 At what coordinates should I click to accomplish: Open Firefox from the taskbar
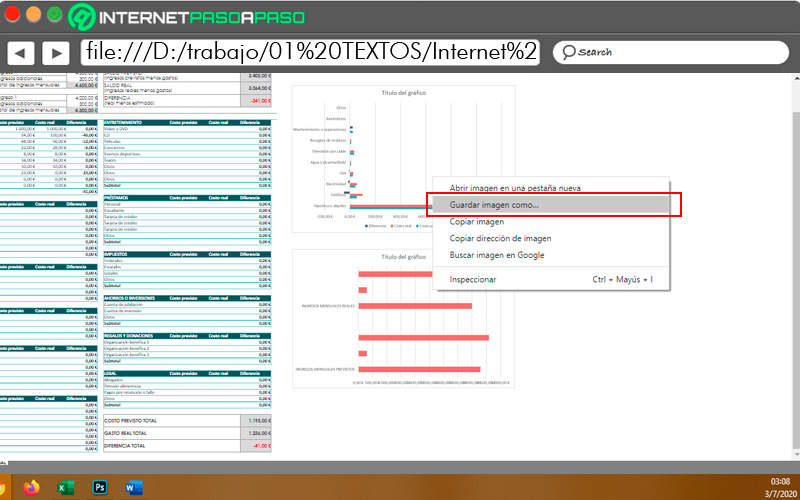click(x=31, y=487)
